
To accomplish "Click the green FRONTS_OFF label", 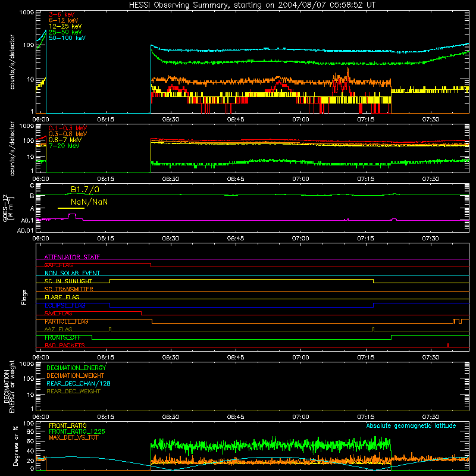I will (62, 337).
